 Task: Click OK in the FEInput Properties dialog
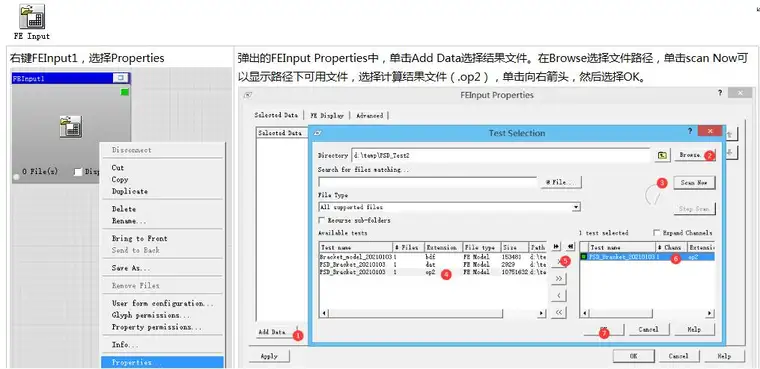(x=633, y=356)
